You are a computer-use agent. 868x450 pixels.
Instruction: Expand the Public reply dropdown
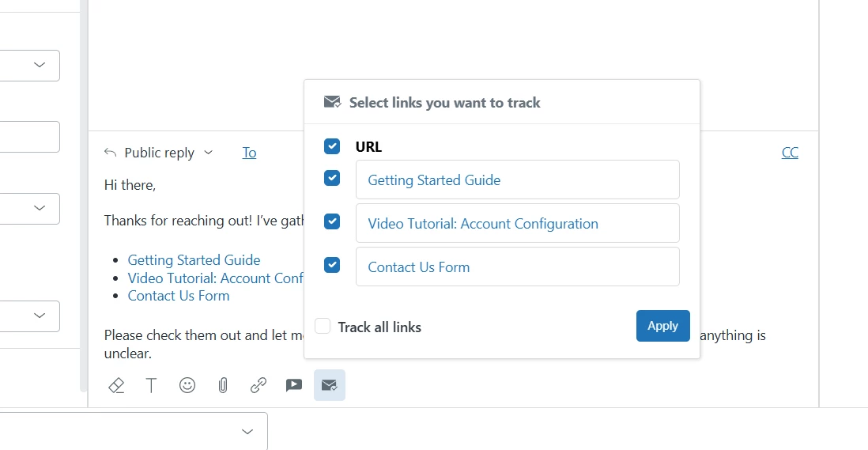209,153
